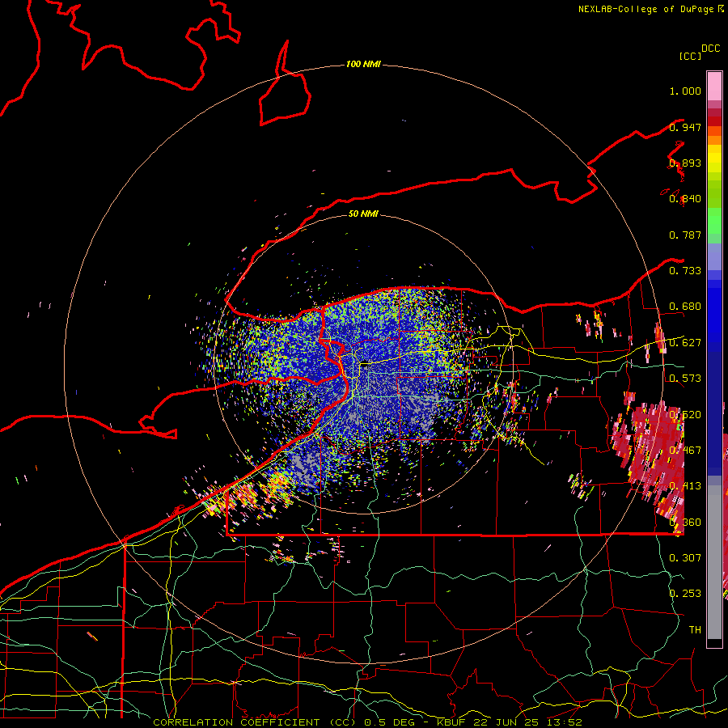Screen dimensions: 728x728
Task: Click the 0.253 legend value
Action: tap(685, 594)
